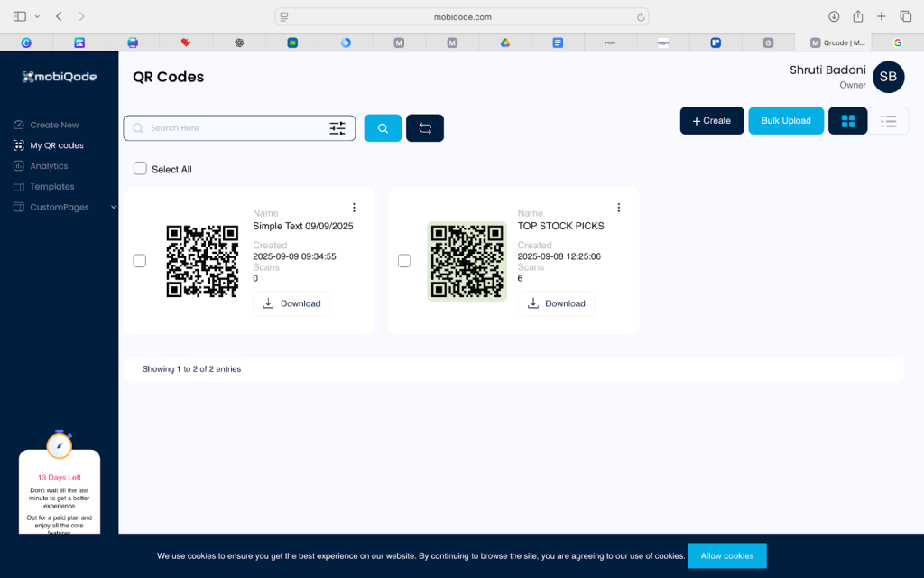Open three-dot menu for TOP STOCK PICKS
924x578 pixels.
[619, 208]
